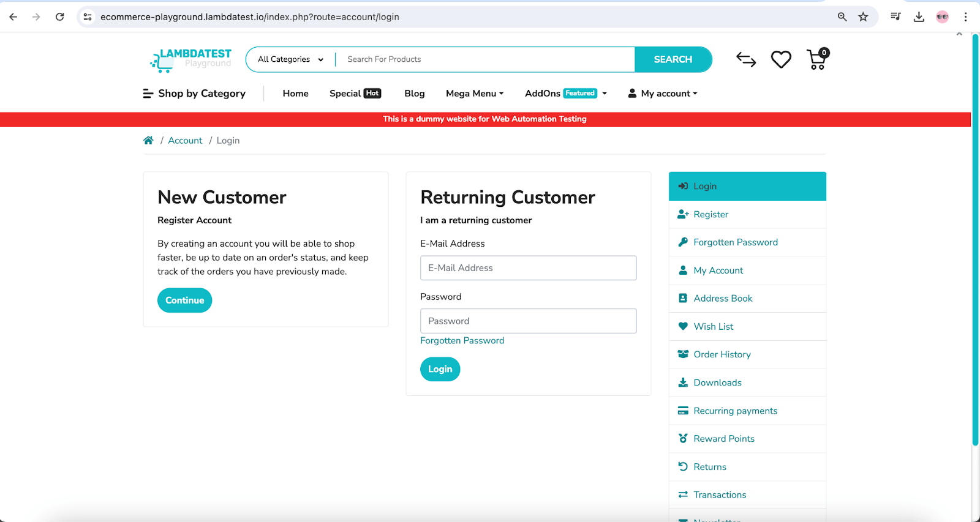This screenshot has width=980, height=522.
Task: Go to the Home menu item
Action: (296, 94)
